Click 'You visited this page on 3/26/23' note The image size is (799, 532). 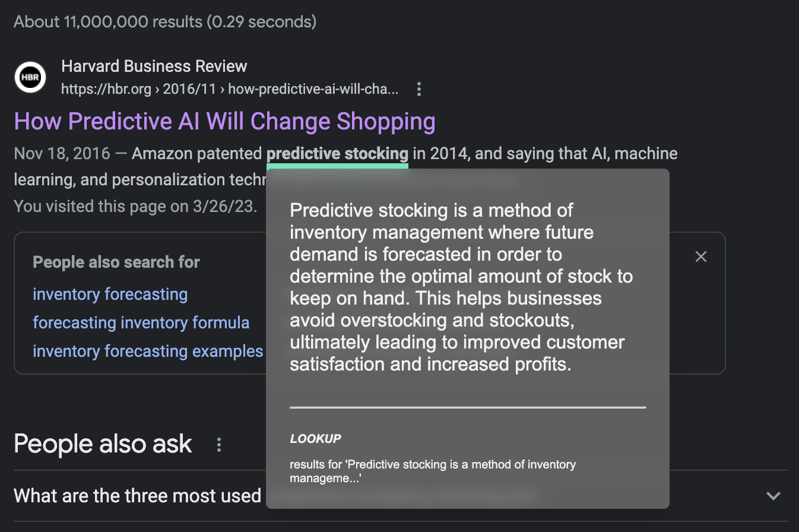(x=135, y=207)
